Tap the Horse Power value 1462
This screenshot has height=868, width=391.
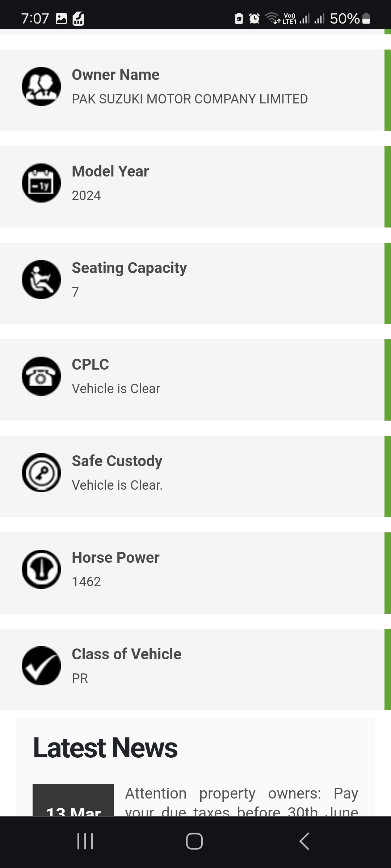[86, 582]
